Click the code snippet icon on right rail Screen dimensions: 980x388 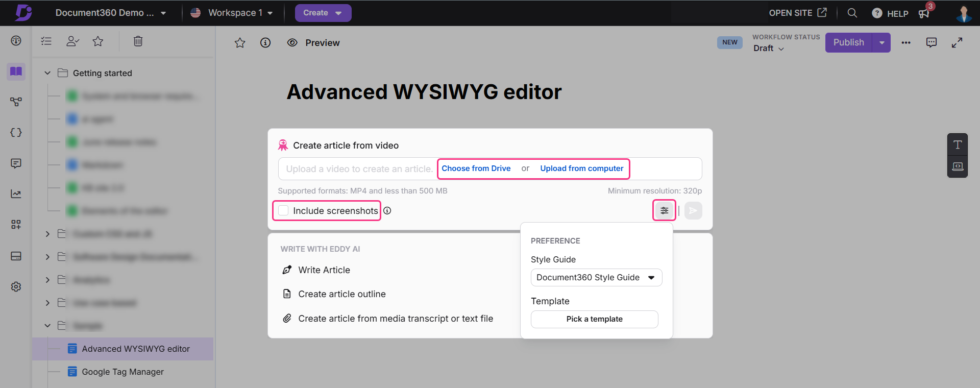pyautogui.click(x=958, y=166)
